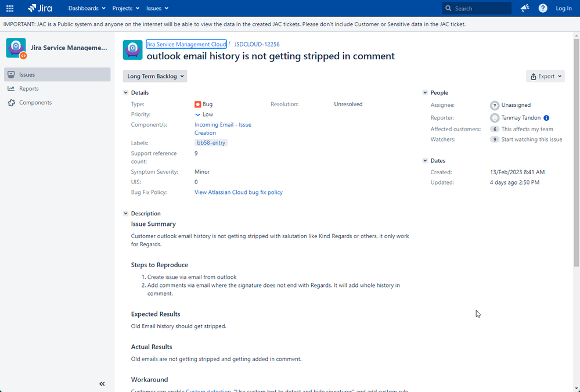Open View Atlassian Cloud bug fix policy
Viewport: 580px width, 392px height.
point(239,192)
